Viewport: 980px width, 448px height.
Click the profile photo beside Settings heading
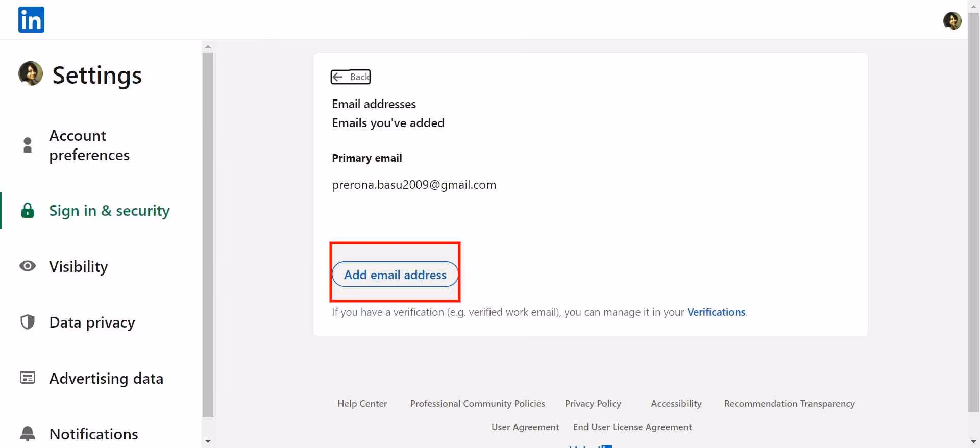pyautogui.click(x=31, y=73)
